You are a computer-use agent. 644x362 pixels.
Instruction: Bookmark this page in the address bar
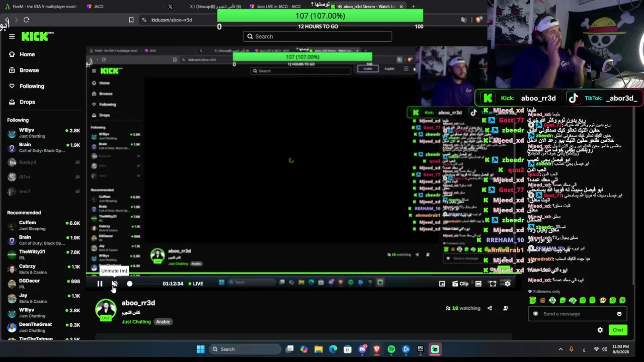[131, 20]
